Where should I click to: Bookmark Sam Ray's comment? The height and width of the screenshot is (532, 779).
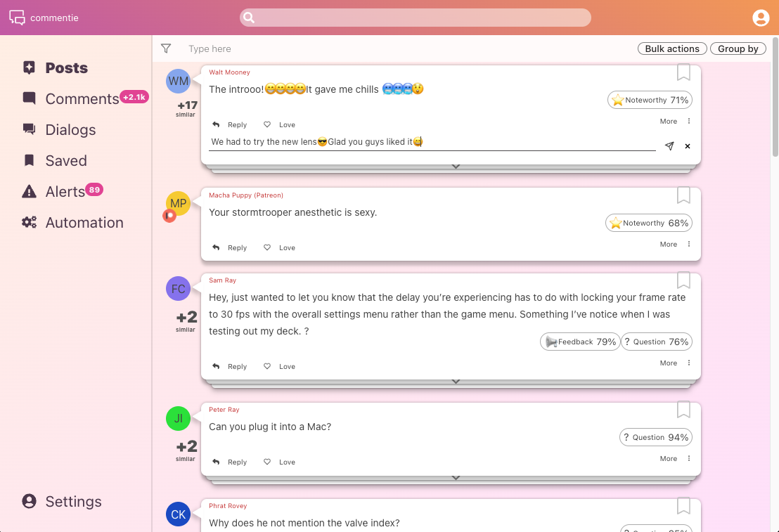[x=683, y=280]
